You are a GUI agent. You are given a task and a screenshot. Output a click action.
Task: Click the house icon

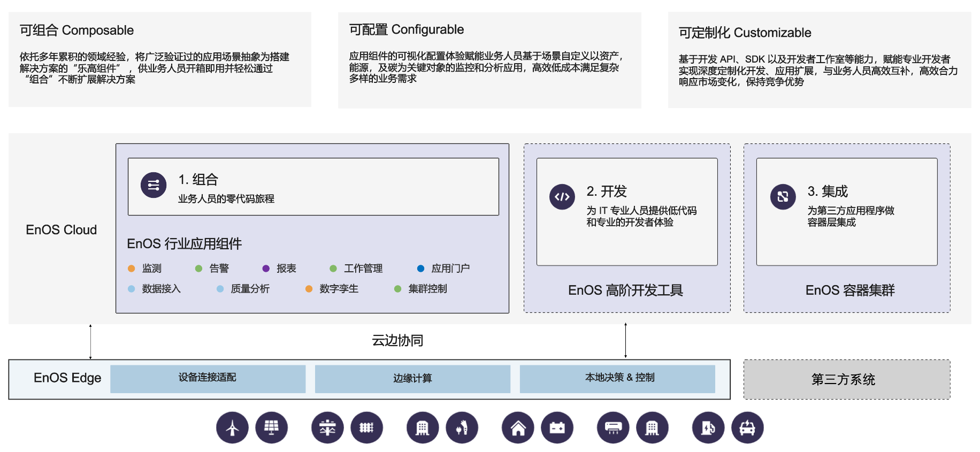click(518, 428)
